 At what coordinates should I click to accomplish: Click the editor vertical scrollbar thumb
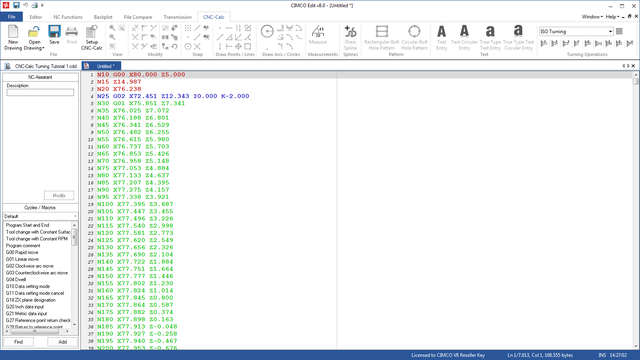636,81
